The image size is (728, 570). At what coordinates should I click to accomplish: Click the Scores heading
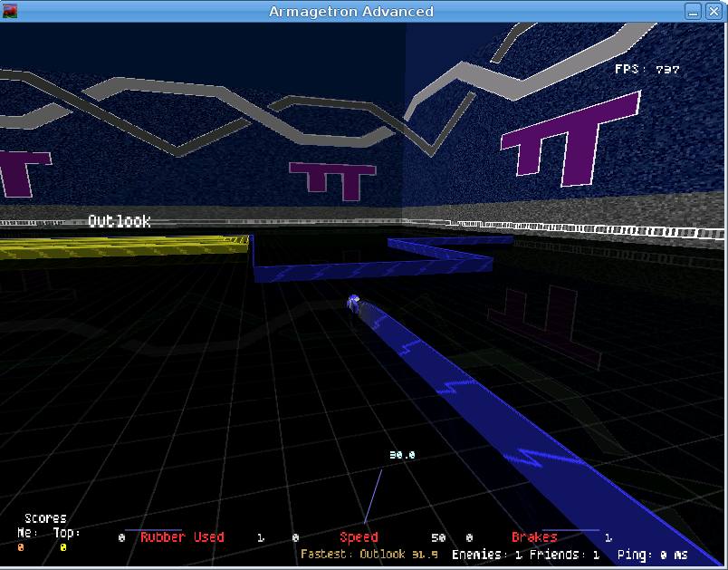click(45, 518)
